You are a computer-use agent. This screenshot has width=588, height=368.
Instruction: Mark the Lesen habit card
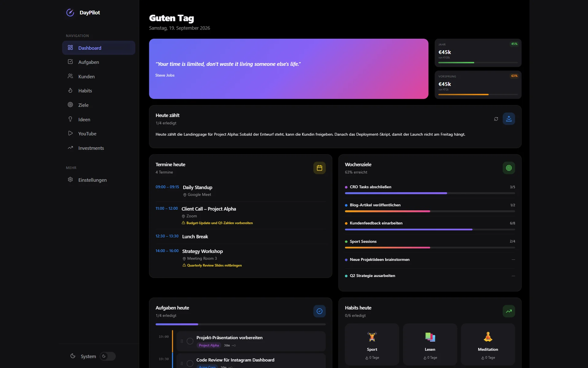point(430,344)
